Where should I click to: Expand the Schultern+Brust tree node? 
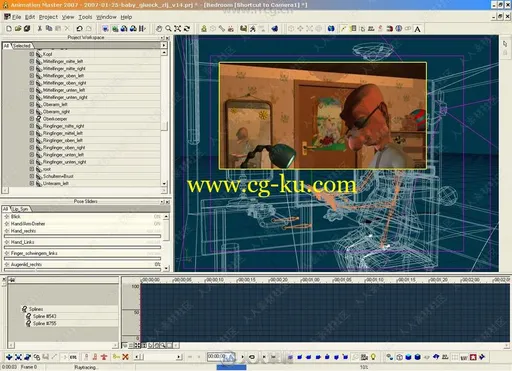pyautogui.click(x=32, y=176)
